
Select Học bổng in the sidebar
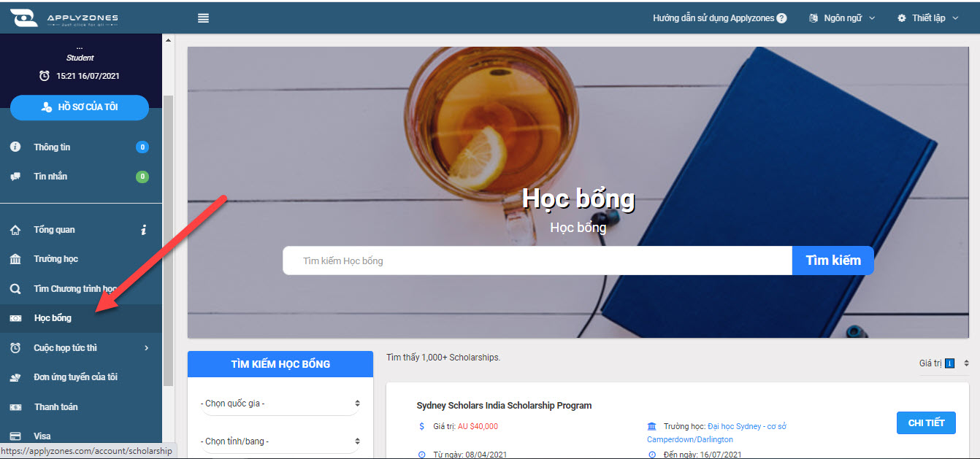point(81,318)
